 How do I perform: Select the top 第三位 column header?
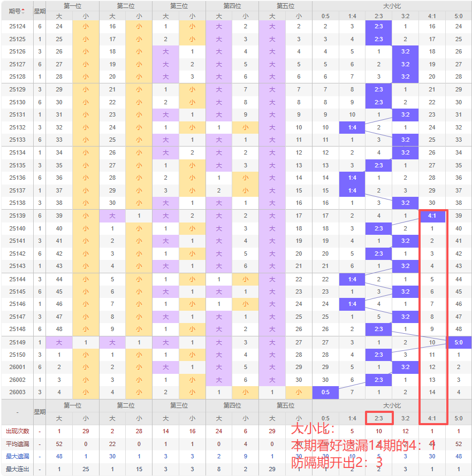point(179,6)
